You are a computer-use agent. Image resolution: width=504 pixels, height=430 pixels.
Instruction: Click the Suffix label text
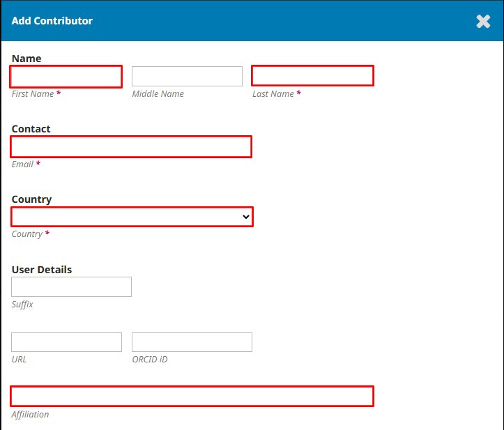click(22, 305)
